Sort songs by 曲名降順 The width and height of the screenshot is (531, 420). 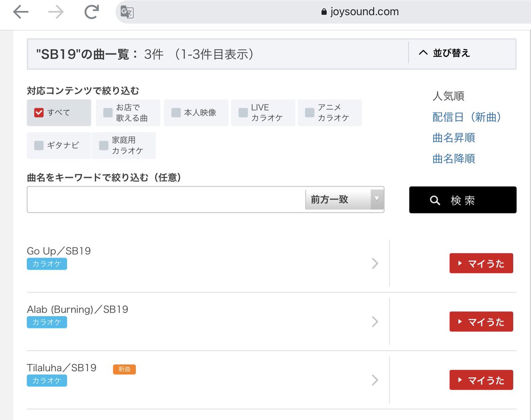[x=454, y=159]
